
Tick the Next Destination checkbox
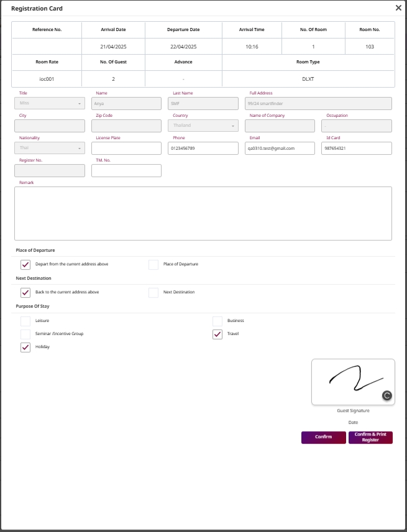pos(153,293)
